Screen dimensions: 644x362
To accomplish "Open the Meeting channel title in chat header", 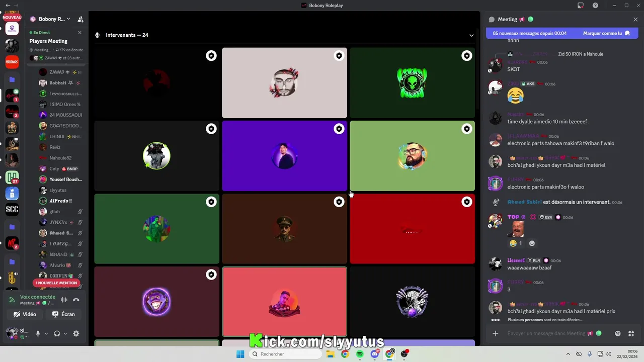I will 507,19.
